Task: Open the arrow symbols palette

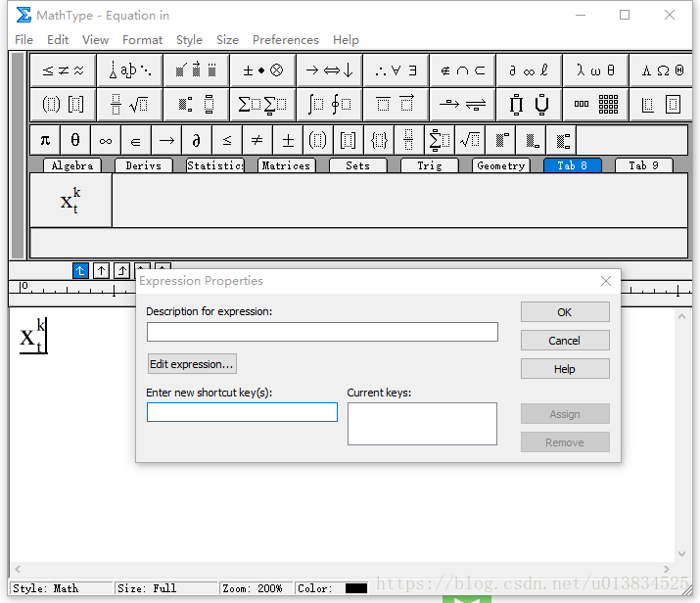Action: click(x=330, y=70)
